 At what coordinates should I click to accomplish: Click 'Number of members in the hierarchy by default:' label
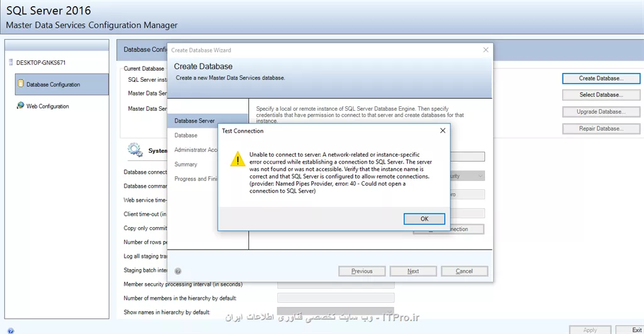pyautogui.click(x=180, y=298)
